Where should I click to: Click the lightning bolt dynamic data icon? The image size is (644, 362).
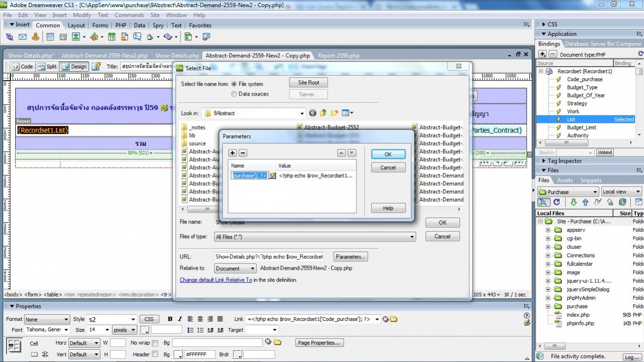click(x=272, y=175)
